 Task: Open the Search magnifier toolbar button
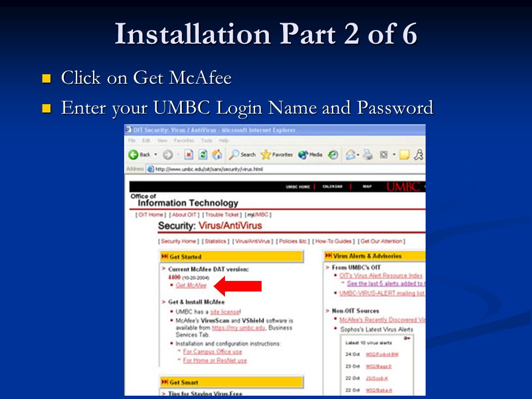tap(242, 155)
